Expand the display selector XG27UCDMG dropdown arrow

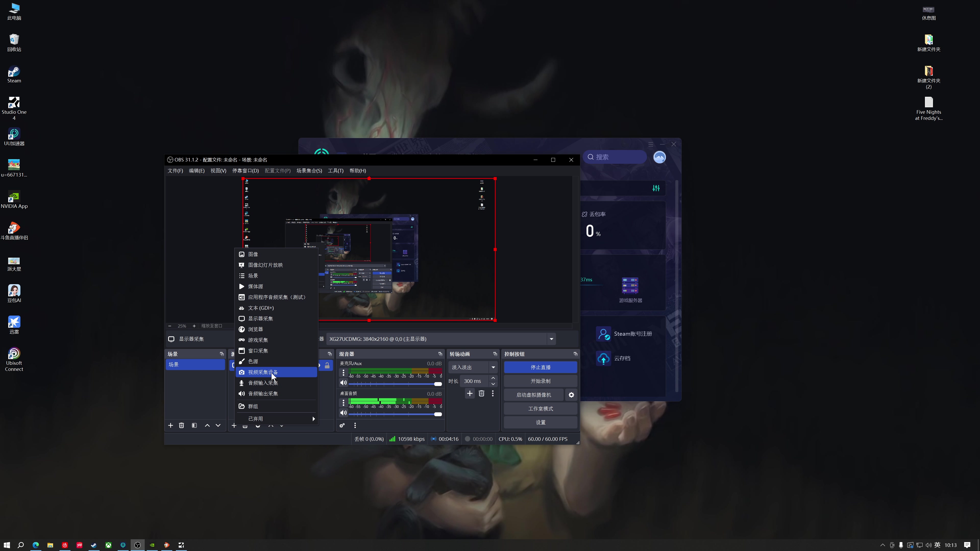tap(551, 339)
